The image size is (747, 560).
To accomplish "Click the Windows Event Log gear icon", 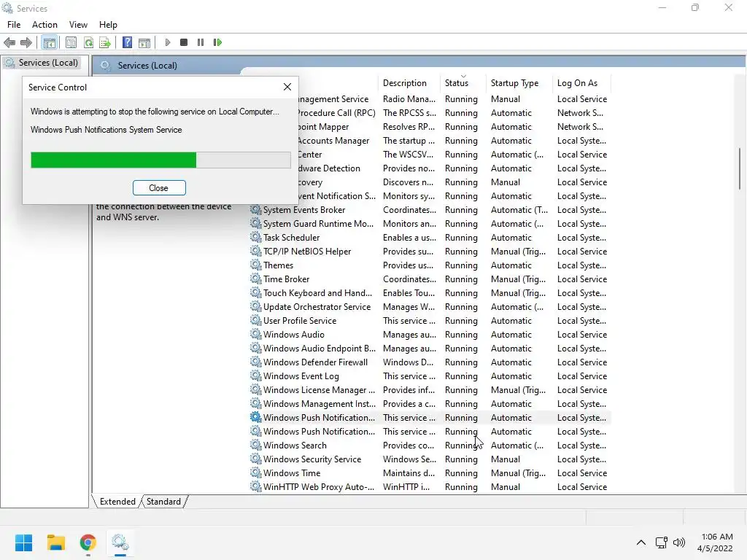I will [256, 376].
